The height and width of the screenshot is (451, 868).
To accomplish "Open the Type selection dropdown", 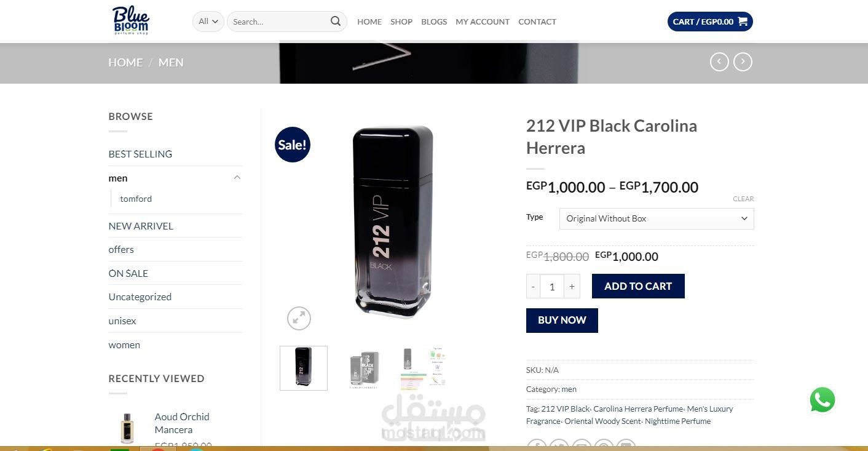I will coord(657,218).
